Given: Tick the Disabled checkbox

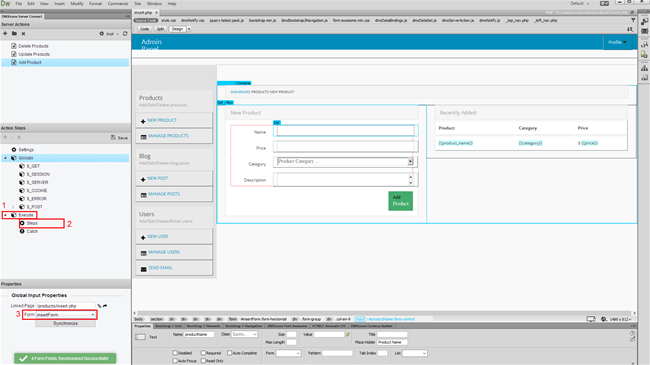Looking at the screenshot, I should click(175, 353).
